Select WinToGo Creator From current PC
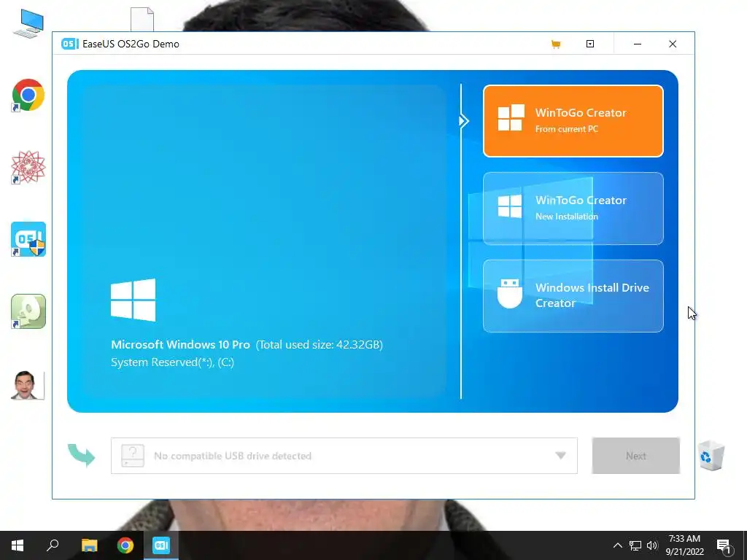747x560 pixels. click(x=573, y=121)
